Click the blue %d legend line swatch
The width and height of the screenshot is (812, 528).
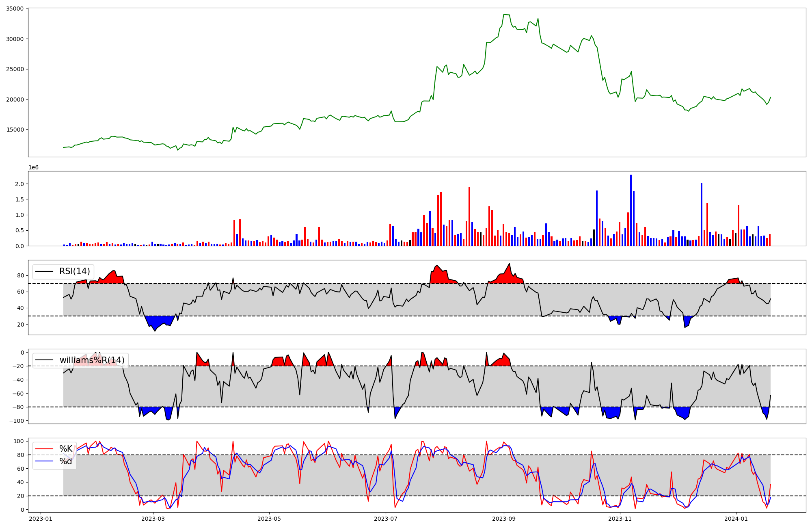click(44, 461)
